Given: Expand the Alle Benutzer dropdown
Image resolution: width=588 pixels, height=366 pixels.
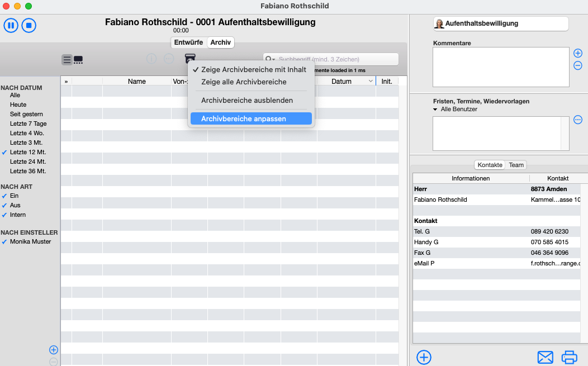Looking at the screenshot, I should pyautogui.click(x=436, y=110).
